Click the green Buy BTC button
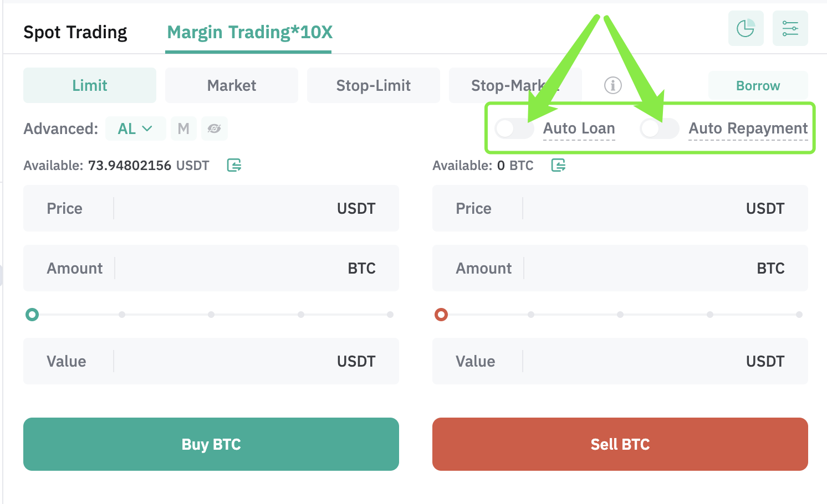 tap(211, 444)
